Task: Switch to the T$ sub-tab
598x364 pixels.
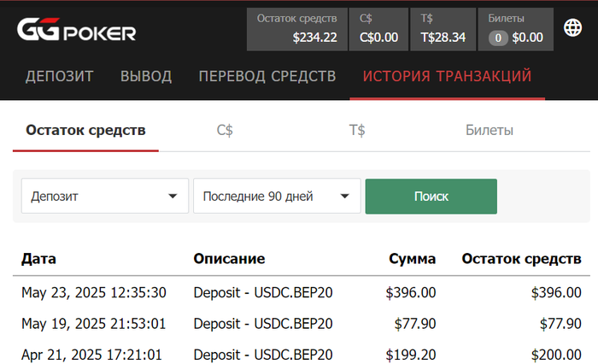Action: [x=357, y=130]
